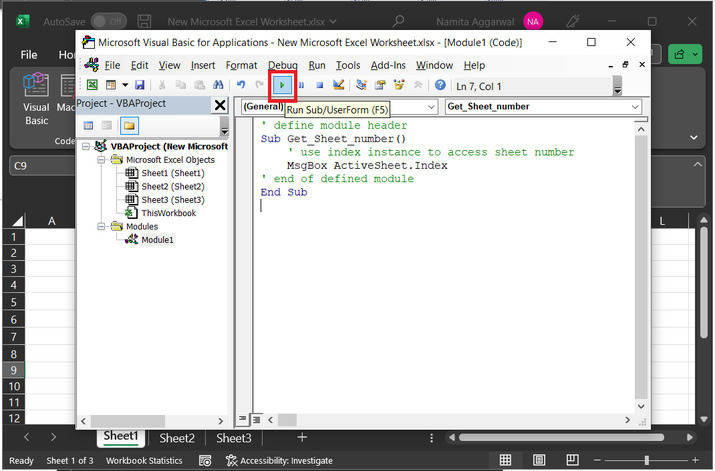Click the View Microsoft Excel icon
Image resolution: width=715 pixels, height=471 pixels.
click(91, 86)
